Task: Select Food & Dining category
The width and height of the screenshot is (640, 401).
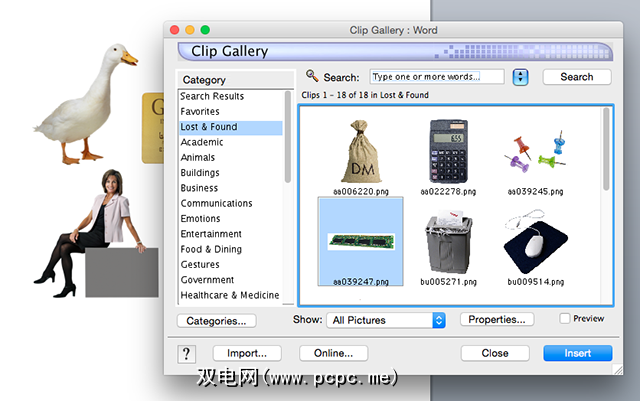Action: 231,249
